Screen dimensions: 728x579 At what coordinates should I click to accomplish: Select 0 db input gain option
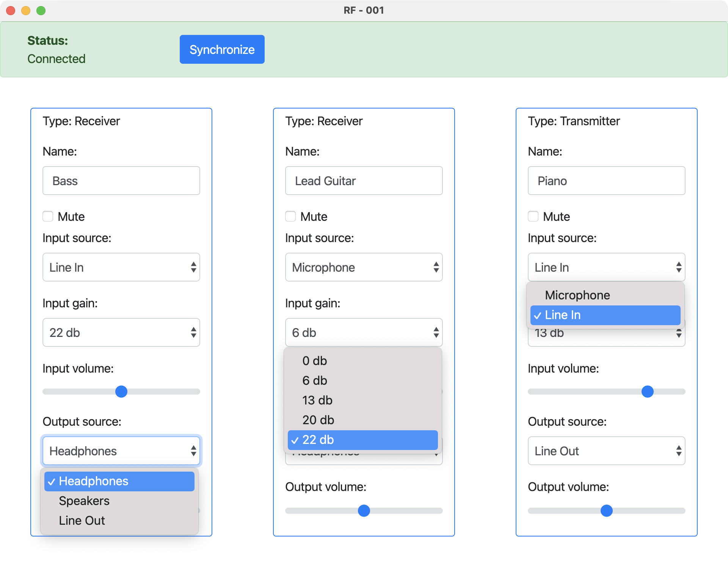tap(315, 361)
